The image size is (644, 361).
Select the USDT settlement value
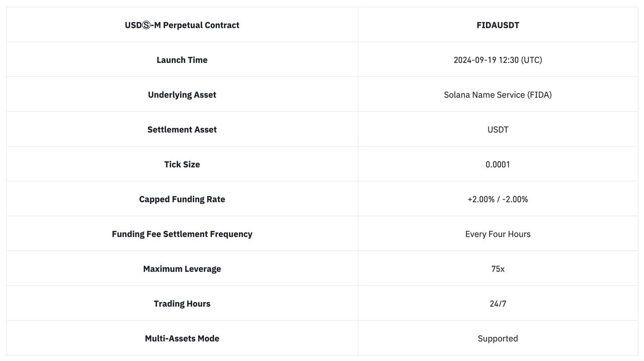click(x=498, y=129)
